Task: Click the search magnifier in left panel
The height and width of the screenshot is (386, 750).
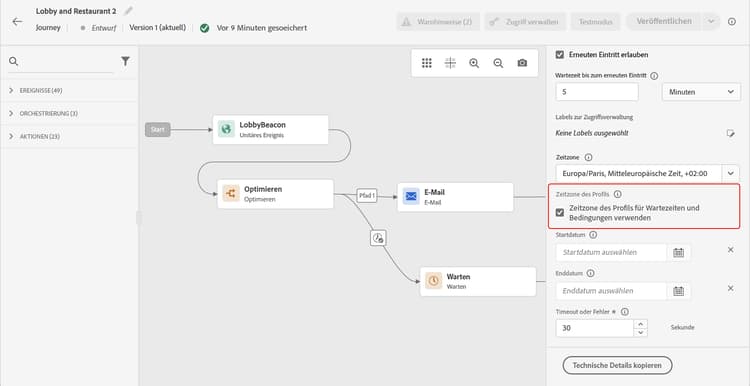Action: click(13, 61)
